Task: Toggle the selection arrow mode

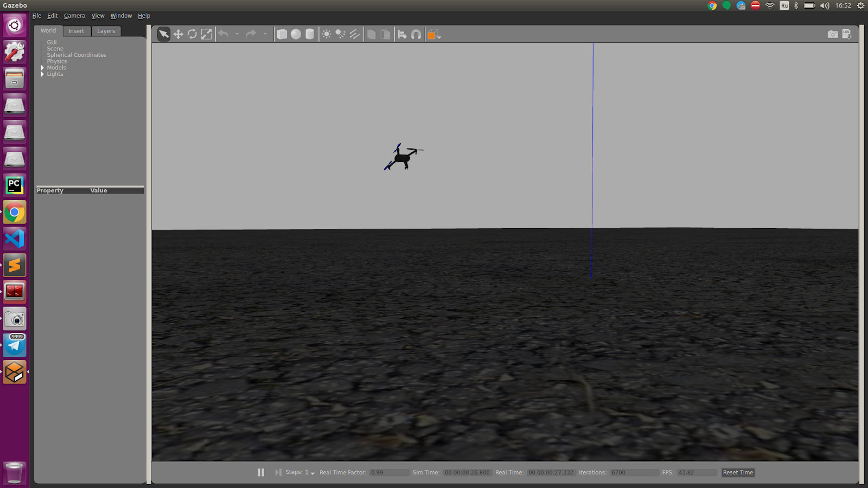Action: (x=163, y=34)
